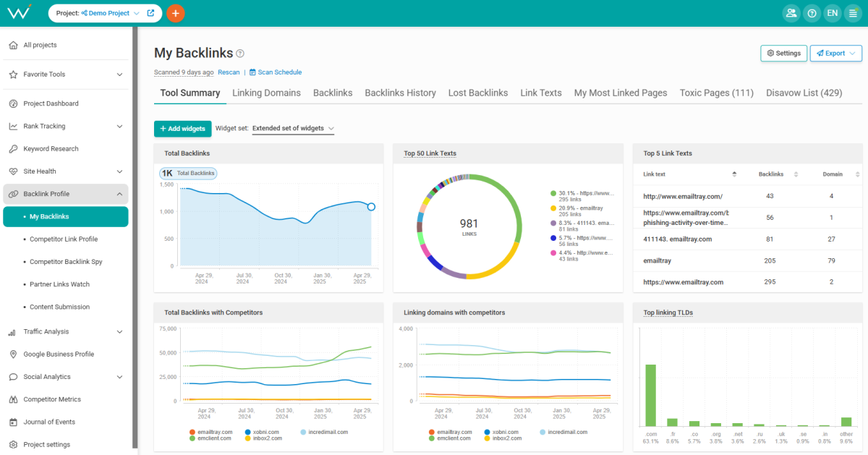The image size is (868, 455).
Task: Click the Favorite Tools star icon
Action: [13, 74]
